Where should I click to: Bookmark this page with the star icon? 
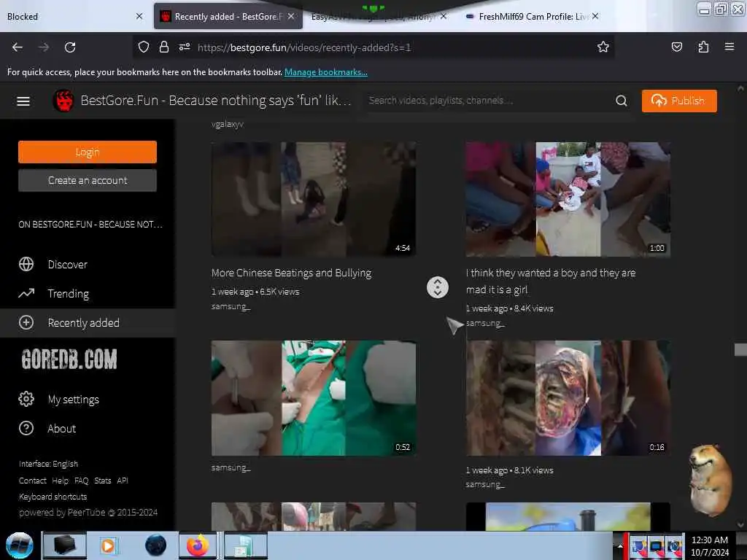(x=603, y=47)
